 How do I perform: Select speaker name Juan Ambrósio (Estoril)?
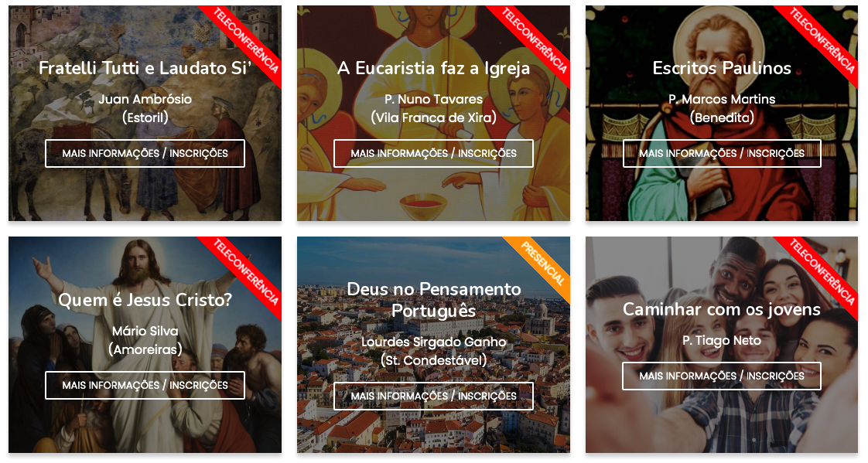[145, 108]
